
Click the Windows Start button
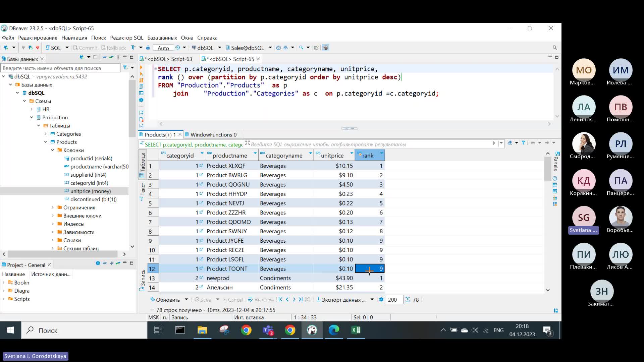(x=10, y=330)
